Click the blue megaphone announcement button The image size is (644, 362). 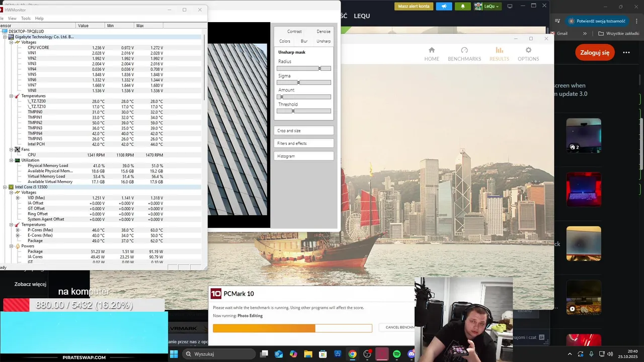pyautogui.click(x=444, y=6)
